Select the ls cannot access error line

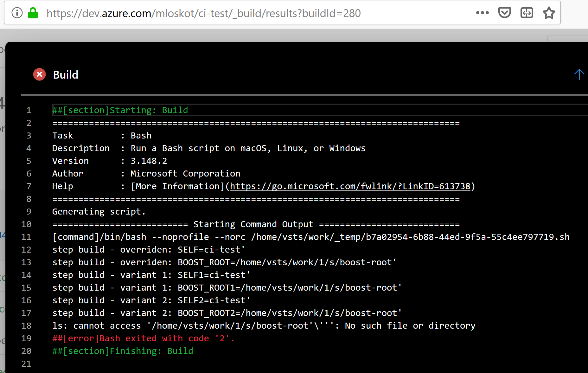click(264, 325)
